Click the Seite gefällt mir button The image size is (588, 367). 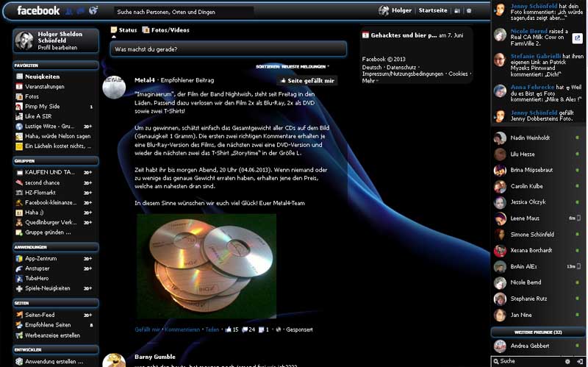coord(307,81)
